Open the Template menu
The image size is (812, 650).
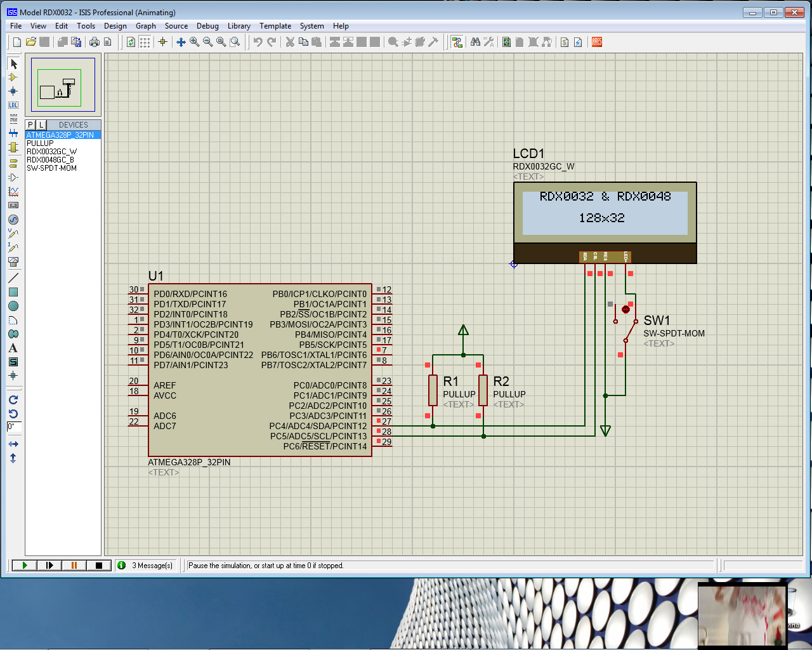point(275,26)
